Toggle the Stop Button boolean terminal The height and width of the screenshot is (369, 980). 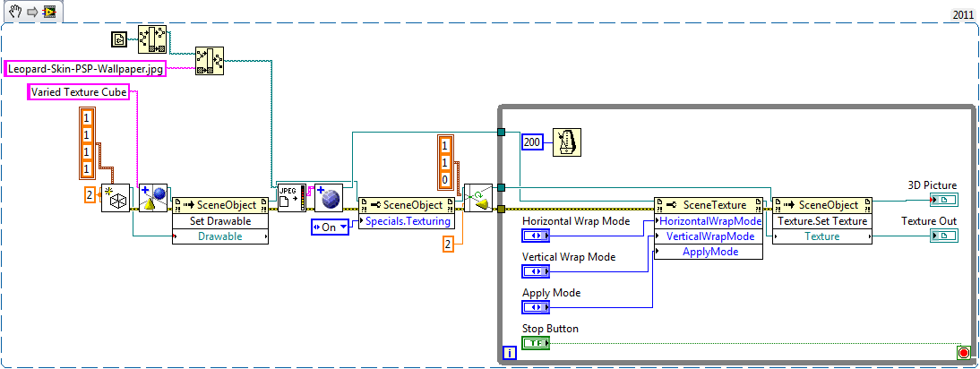(536, 342)
